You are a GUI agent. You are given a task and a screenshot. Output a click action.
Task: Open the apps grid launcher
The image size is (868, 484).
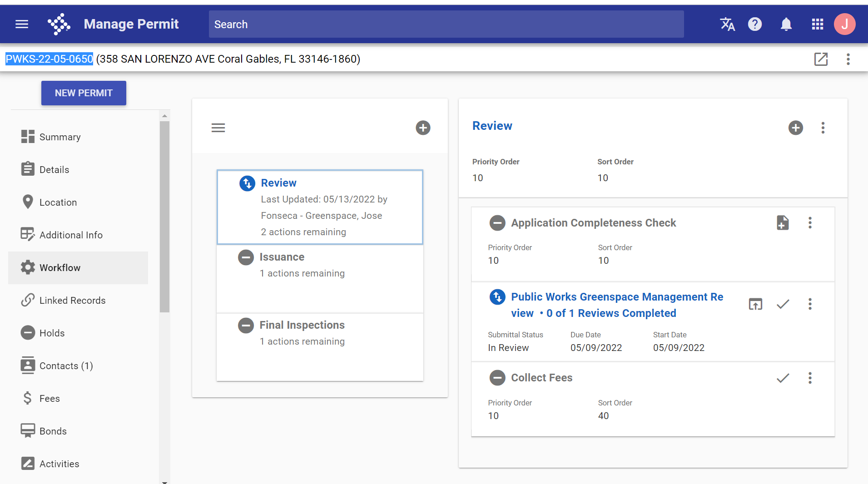(x=817, y=24)
